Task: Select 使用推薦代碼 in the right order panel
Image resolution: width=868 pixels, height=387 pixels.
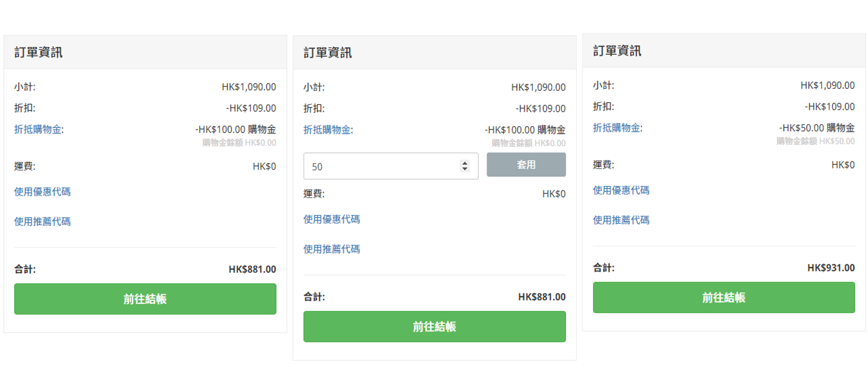Action: coord(621,220)
